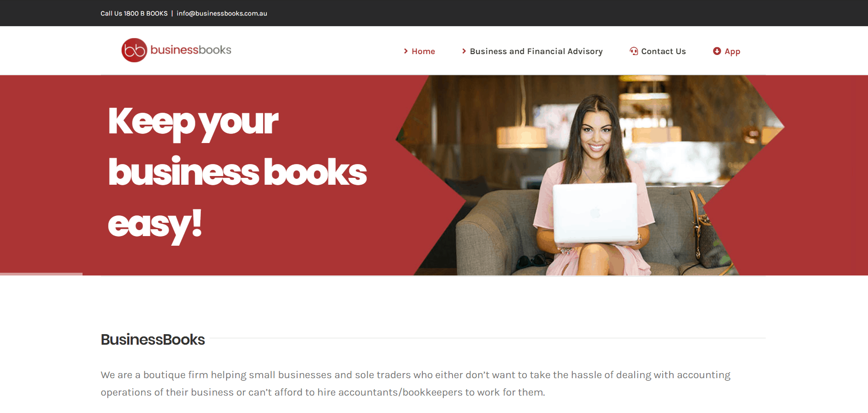The width and height of the screenshot is (868, 413).
Task: Open Business and Financial Advisory menu
Action: click(x=536, y=51)
